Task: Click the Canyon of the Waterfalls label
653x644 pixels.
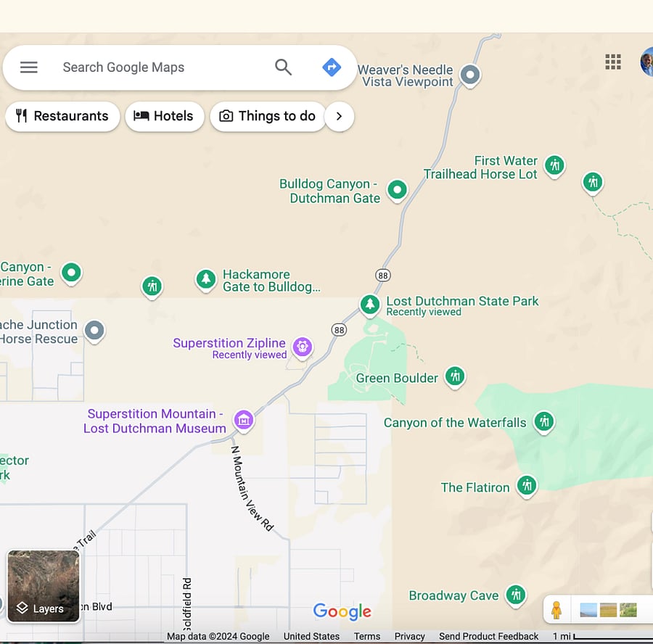Action: (455, 423)
